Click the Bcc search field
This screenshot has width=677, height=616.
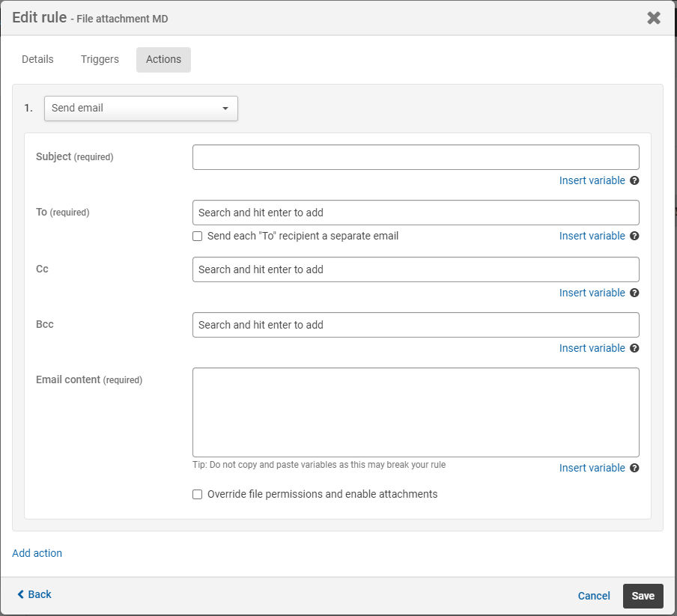416,325
